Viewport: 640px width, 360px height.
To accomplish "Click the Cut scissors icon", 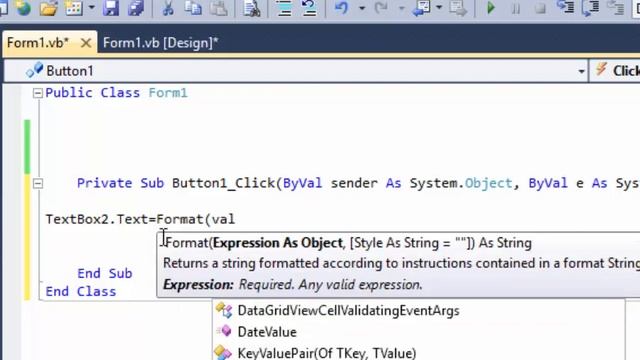I will [x=168, y=8].
